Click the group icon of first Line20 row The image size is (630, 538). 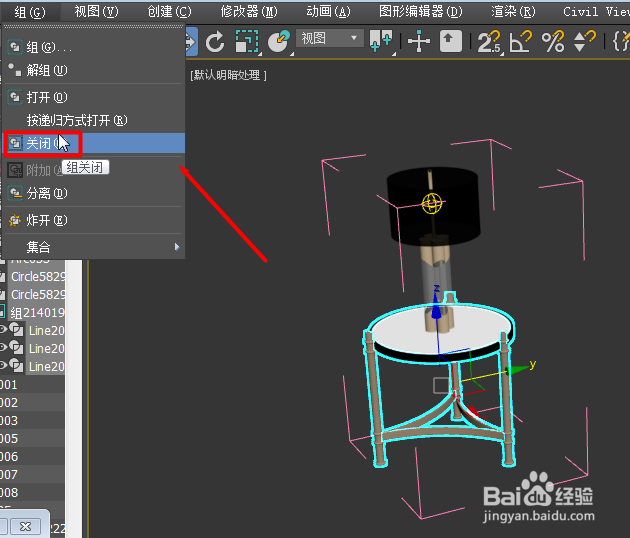pos(16,330)
